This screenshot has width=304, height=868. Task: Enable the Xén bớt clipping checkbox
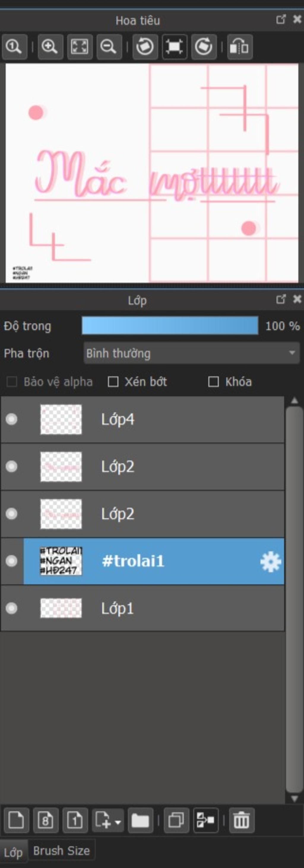[113, 382]
